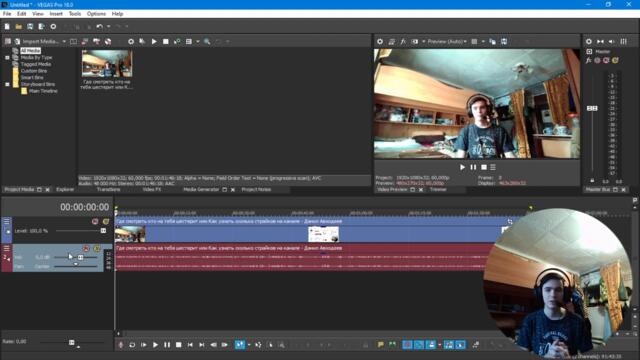Open Master Bus audio properties gear

click(x=589, y=42)
